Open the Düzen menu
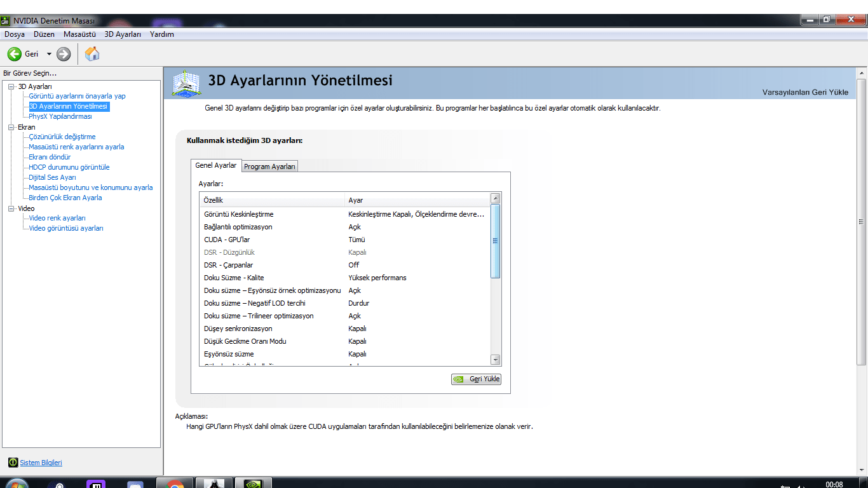The image size is (868, 488). coord(44,34)
